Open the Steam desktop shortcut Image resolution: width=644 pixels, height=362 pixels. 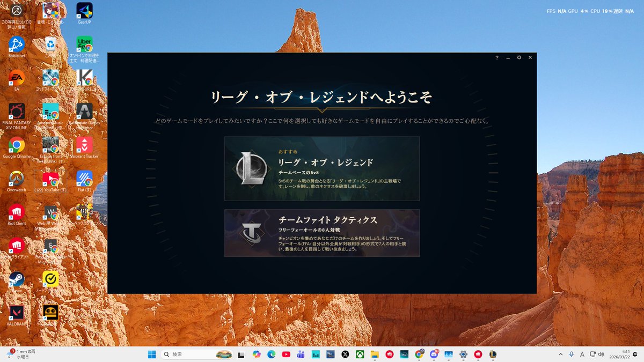[17, 282]
